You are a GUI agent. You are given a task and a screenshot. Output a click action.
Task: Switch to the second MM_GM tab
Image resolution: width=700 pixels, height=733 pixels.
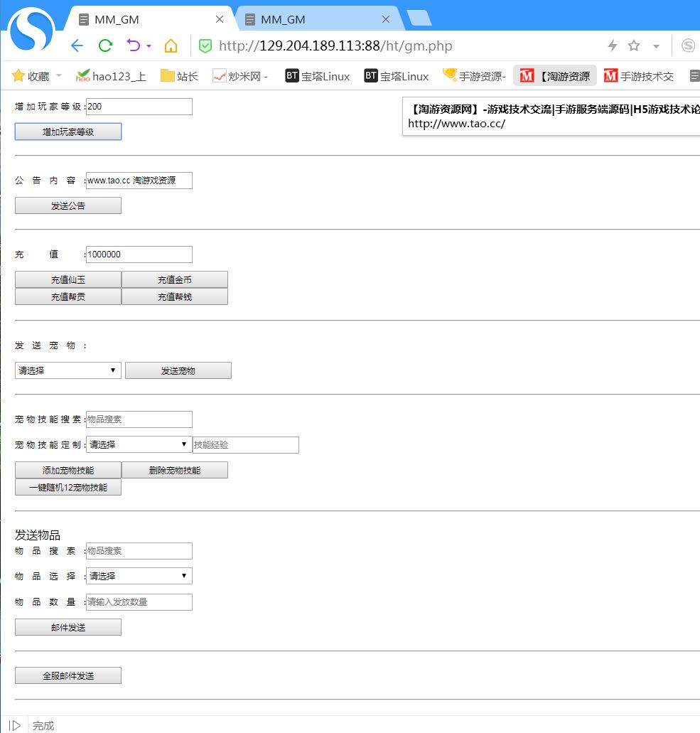pos(313,19)
